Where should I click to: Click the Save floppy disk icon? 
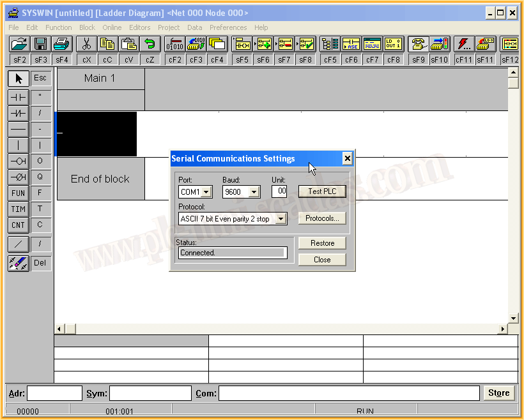coord(41,44)
